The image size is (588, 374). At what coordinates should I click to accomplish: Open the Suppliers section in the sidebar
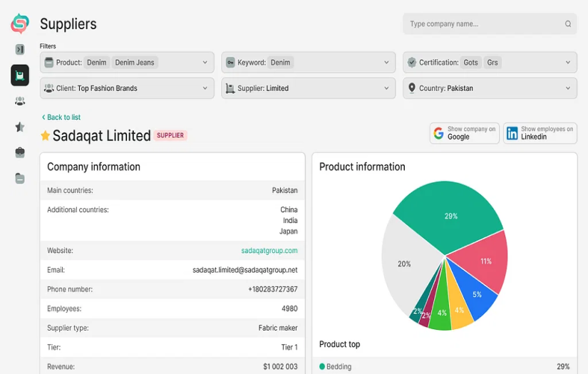(20, 75)
